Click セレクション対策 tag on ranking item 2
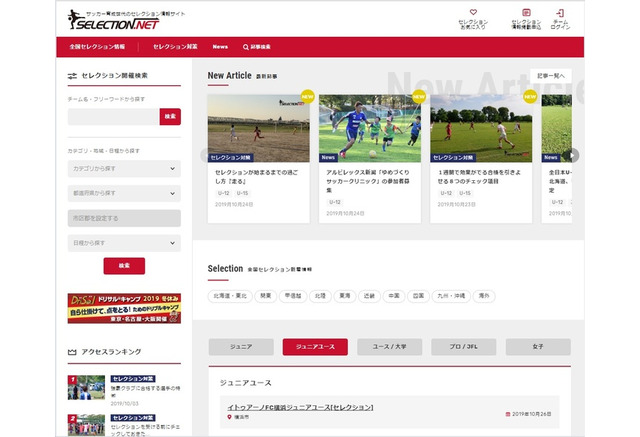This screenshot has height=437, width=640. pyautogui.click(x=133, y=418)
